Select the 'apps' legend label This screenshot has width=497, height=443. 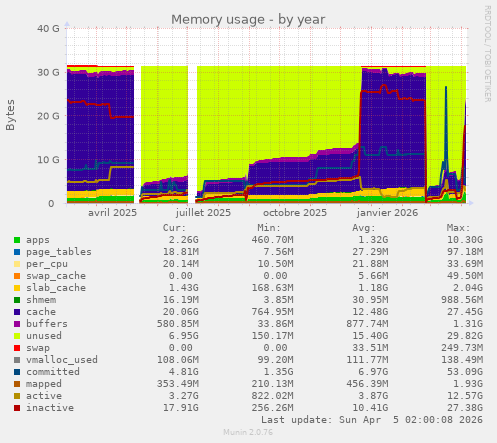click(x=38, y=240)
